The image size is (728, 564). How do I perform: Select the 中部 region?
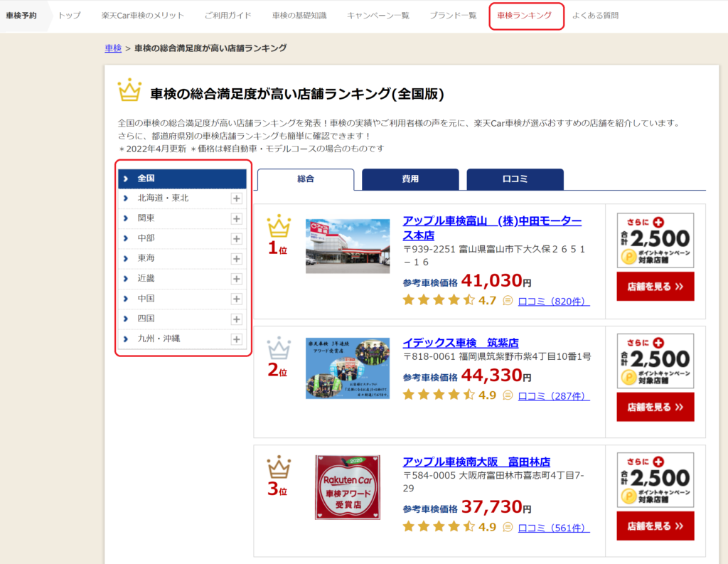click(x=146, y=238)
